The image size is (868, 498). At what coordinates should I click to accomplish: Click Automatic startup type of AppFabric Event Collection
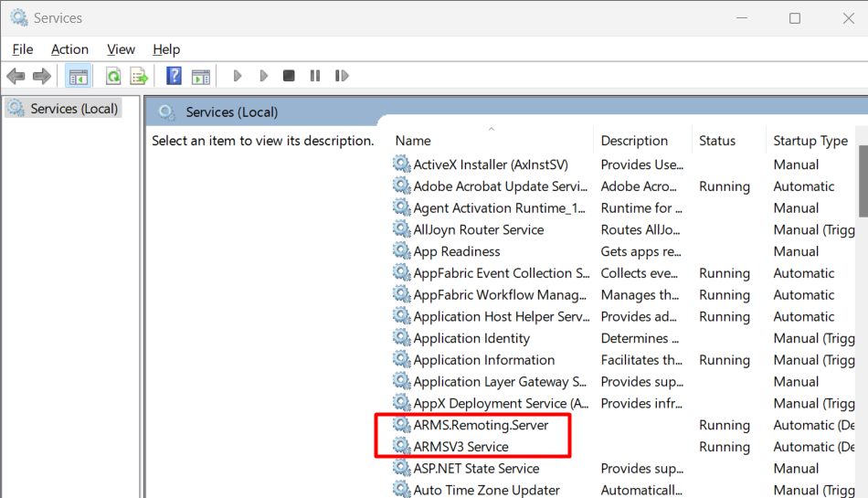pos(804,273)
